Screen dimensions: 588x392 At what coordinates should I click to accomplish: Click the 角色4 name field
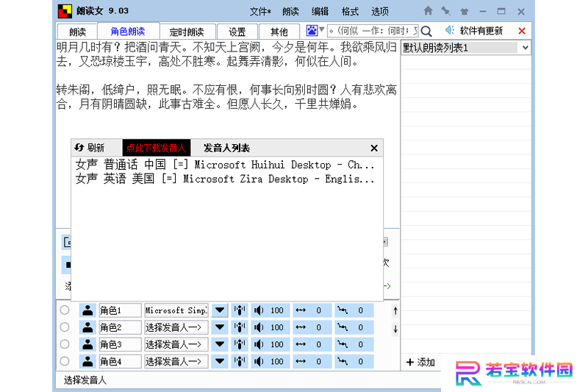[120, 362]
